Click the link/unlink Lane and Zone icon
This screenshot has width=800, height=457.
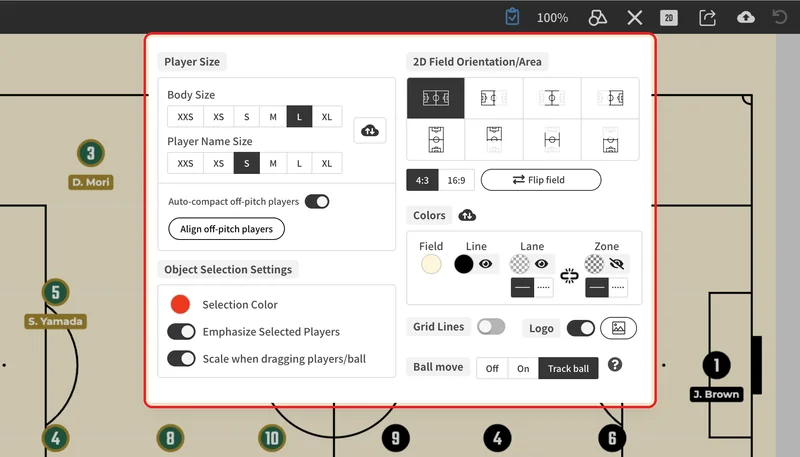click(569, 276)
